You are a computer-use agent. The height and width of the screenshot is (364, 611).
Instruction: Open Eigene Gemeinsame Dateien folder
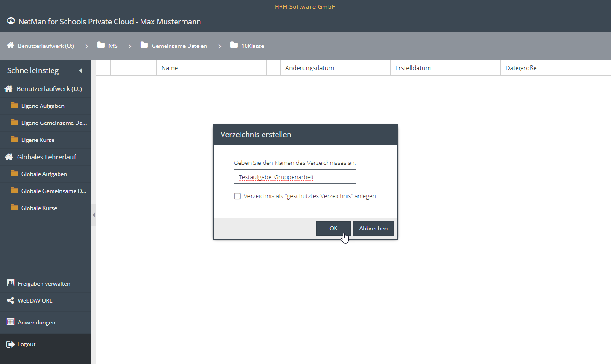click(54, 123)
